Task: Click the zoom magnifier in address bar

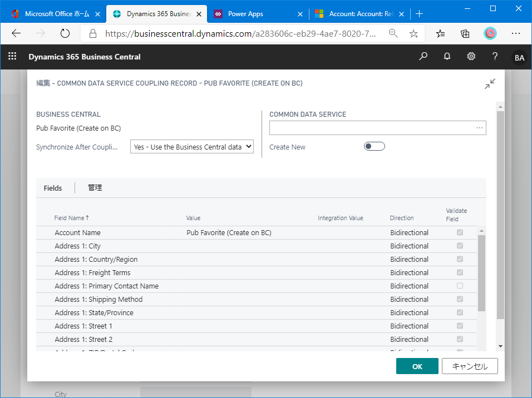Action: (393, 33)
